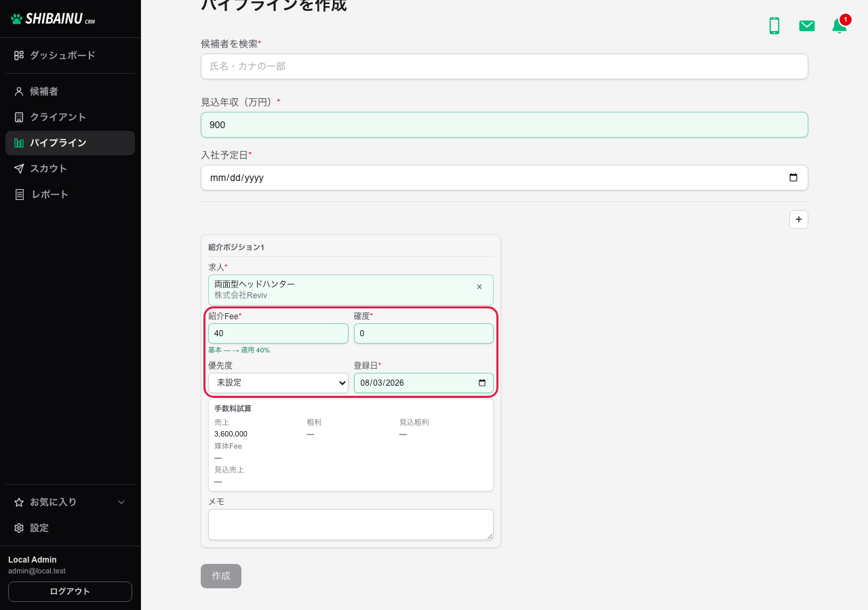Open 設定 in sidebar

(x=70, y=528)
